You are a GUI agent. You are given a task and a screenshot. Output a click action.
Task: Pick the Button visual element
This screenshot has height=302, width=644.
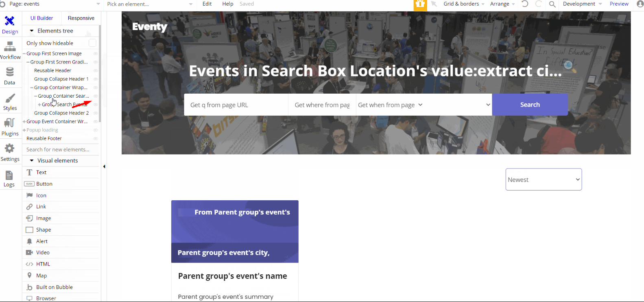click(x=61, y=184)
